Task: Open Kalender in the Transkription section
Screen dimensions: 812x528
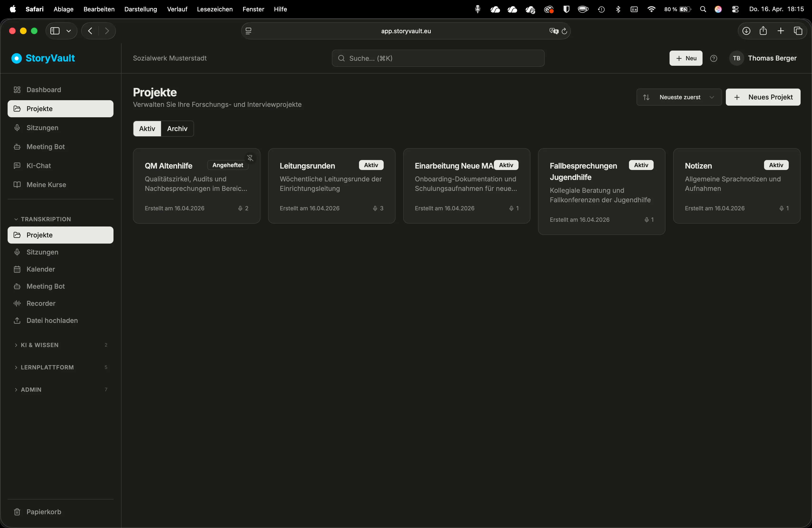Action: click(60, 269)
